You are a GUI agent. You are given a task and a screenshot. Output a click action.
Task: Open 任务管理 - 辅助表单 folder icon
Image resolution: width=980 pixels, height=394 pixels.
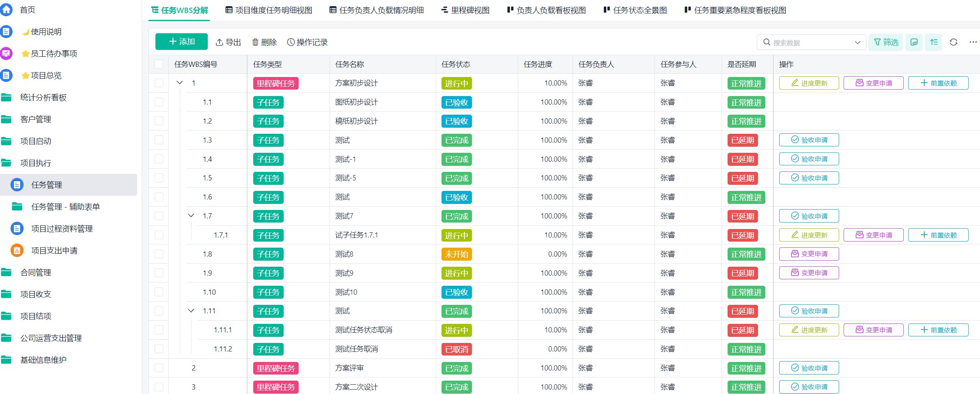pos(17,207)
